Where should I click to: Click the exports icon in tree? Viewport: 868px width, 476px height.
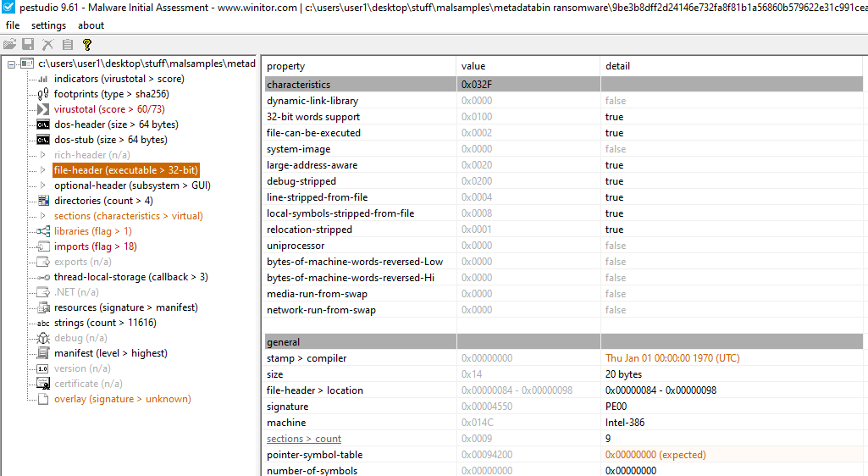pos(43,261)
